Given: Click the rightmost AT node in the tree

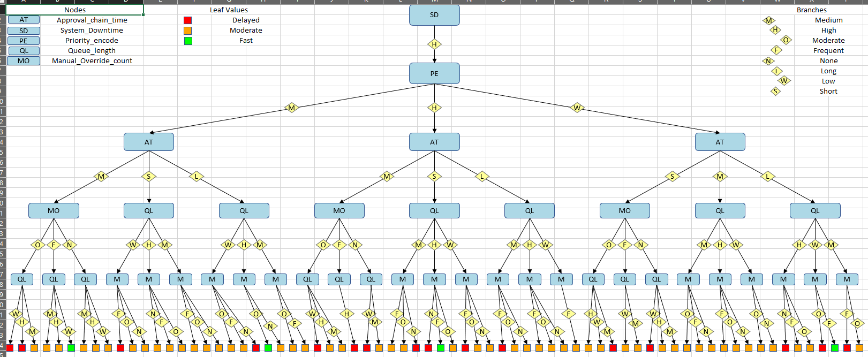Looking at the screenshot, I should click(719, 142).
